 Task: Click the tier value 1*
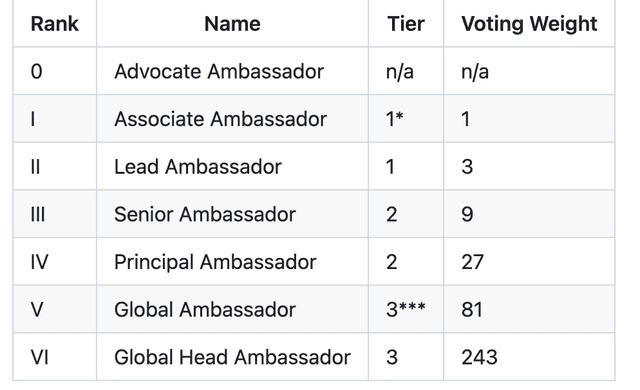click(395, 119)
